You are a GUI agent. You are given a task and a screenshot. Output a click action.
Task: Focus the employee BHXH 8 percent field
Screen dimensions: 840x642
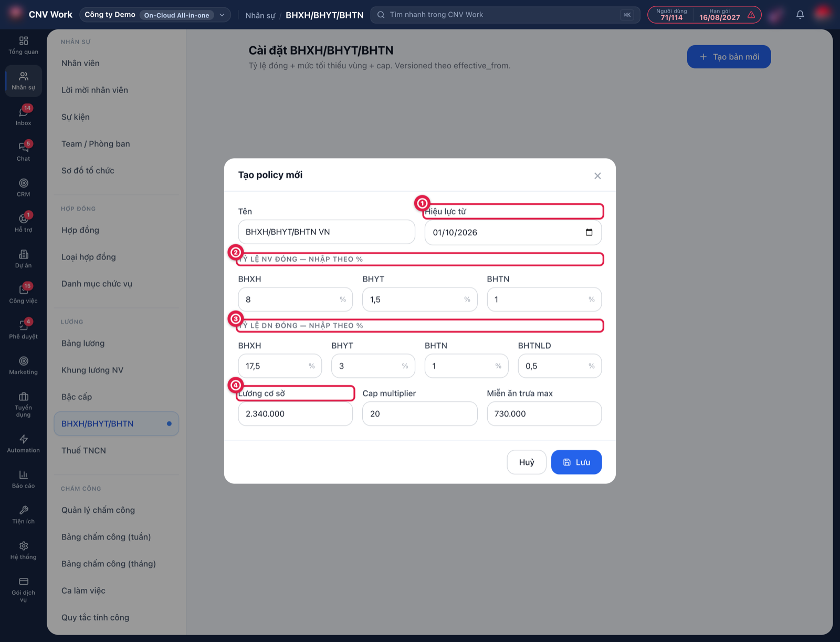point(295,299)
